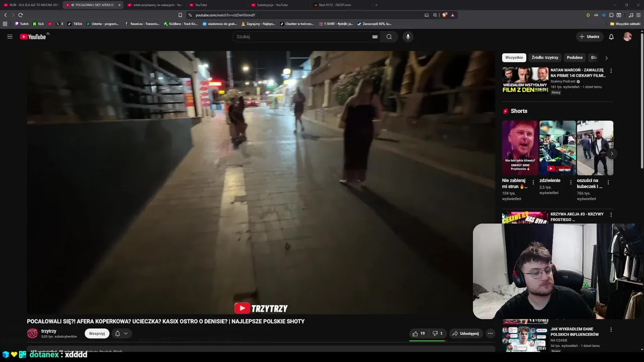The height and width of the screenshot is (362, 644).
Task: Open the Twitch bookmark
Action: [22, 24]
